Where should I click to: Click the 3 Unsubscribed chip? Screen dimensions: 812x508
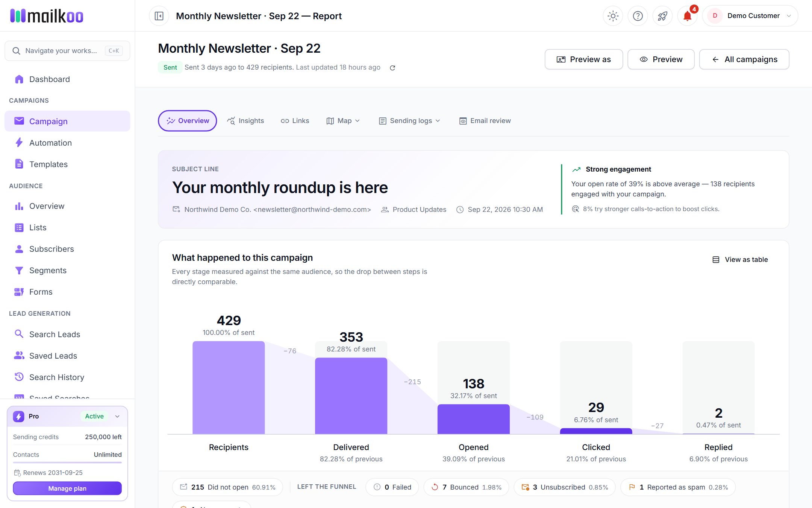click(x=565, y=487)
